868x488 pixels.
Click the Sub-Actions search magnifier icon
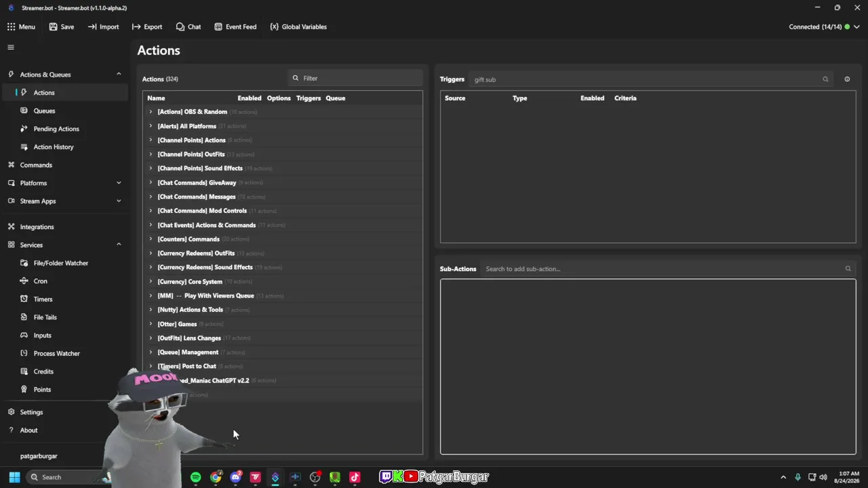click(x=848, y=269)
